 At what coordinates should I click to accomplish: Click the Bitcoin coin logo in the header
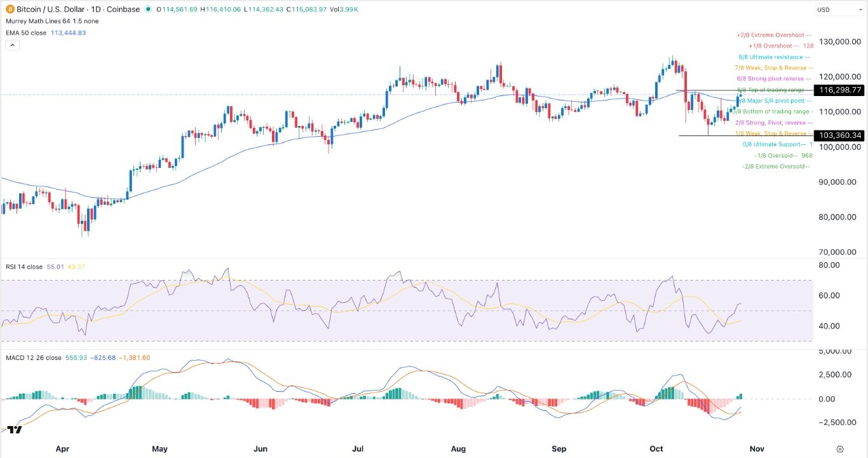(8, 10)
